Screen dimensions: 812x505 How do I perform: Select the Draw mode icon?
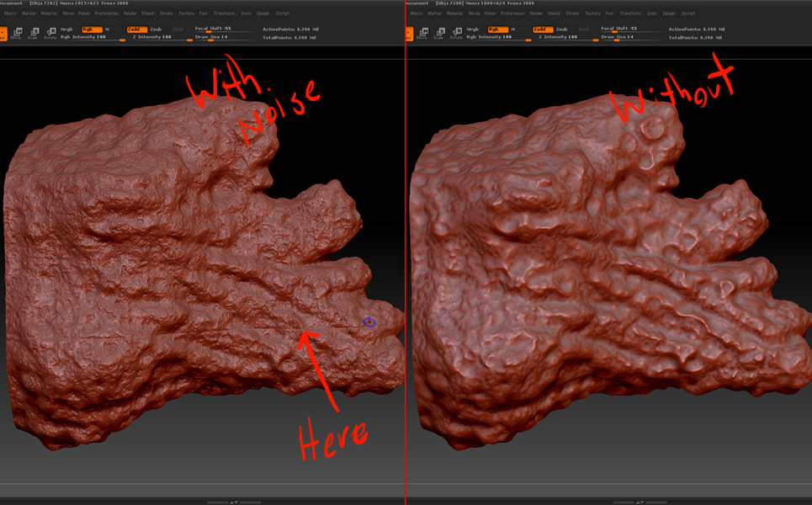pos(4,33)
